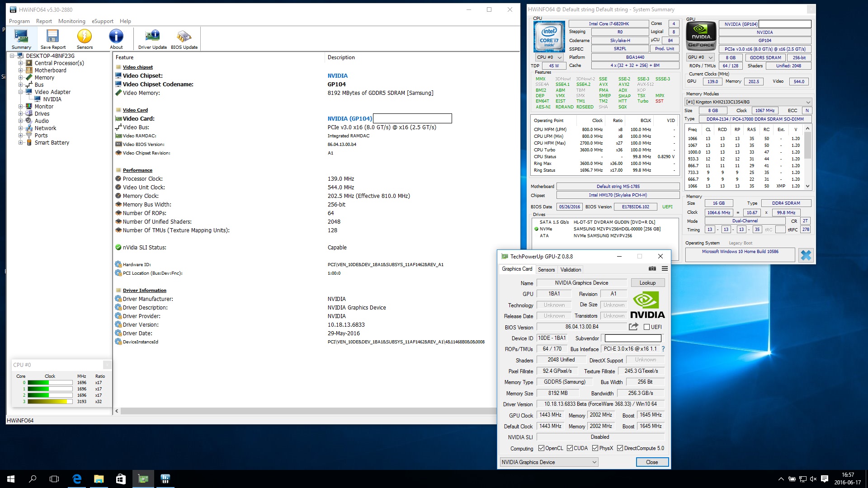Click the Lookup button

click(647, 283)
